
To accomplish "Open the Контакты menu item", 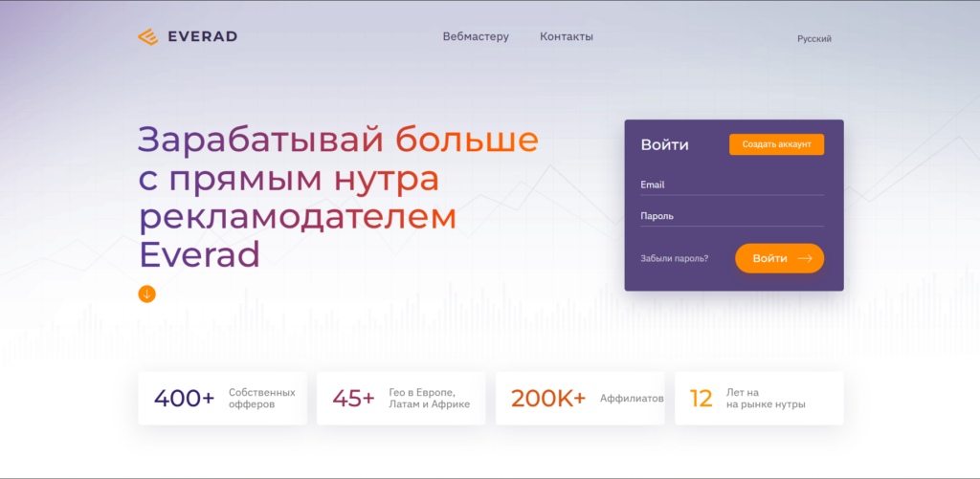I will (x=567, y=37).
